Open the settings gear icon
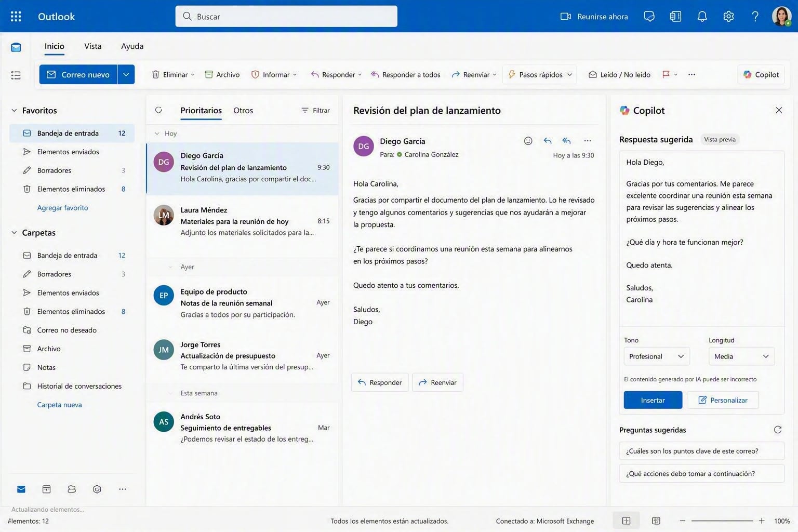The image size is (798, 532). 728,17
